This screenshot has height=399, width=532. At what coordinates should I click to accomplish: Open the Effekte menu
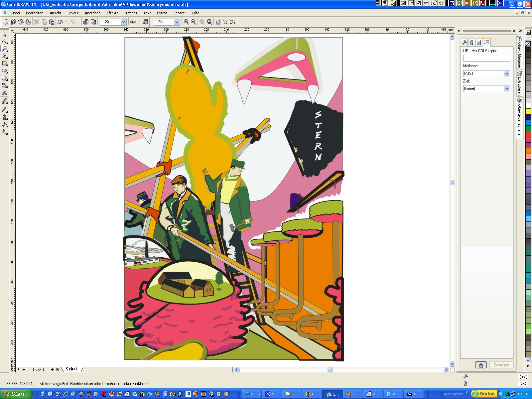pos(112,13)
